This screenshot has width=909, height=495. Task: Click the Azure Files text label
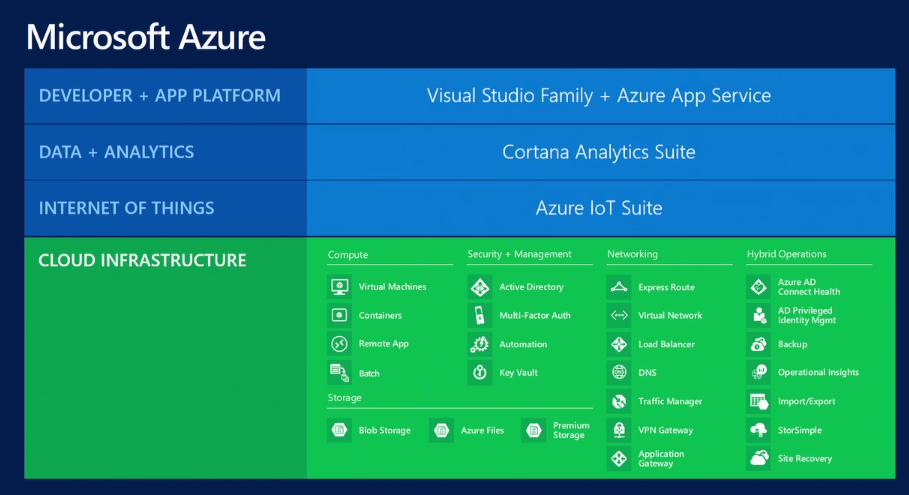click(482, 430)
